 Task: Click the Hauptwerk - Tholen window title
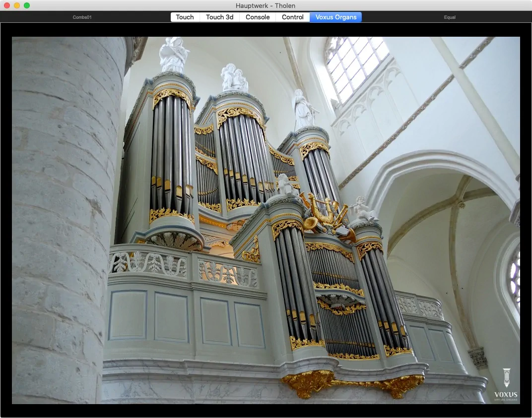[x=266, y=5]
